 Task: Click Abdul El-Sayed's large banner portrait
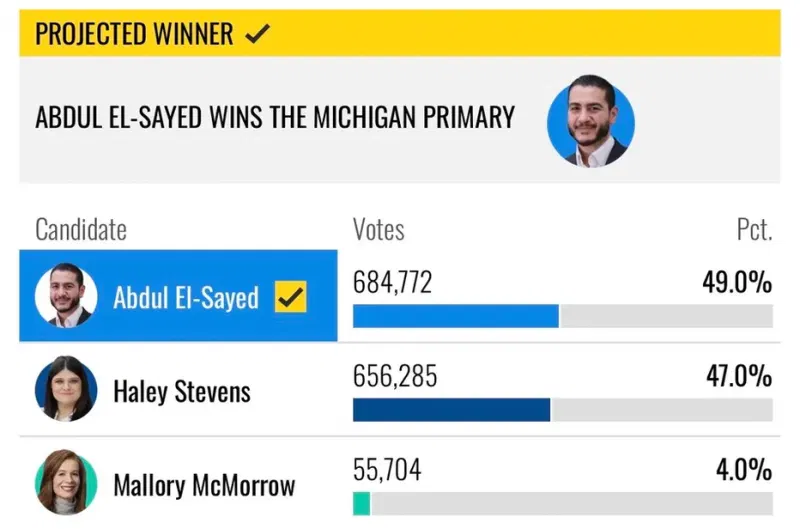591,121
